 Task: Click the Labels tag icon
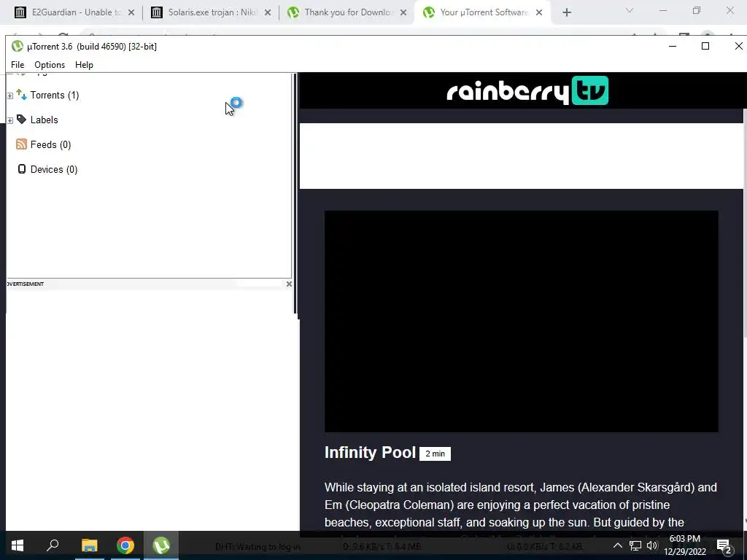[21, 119]
